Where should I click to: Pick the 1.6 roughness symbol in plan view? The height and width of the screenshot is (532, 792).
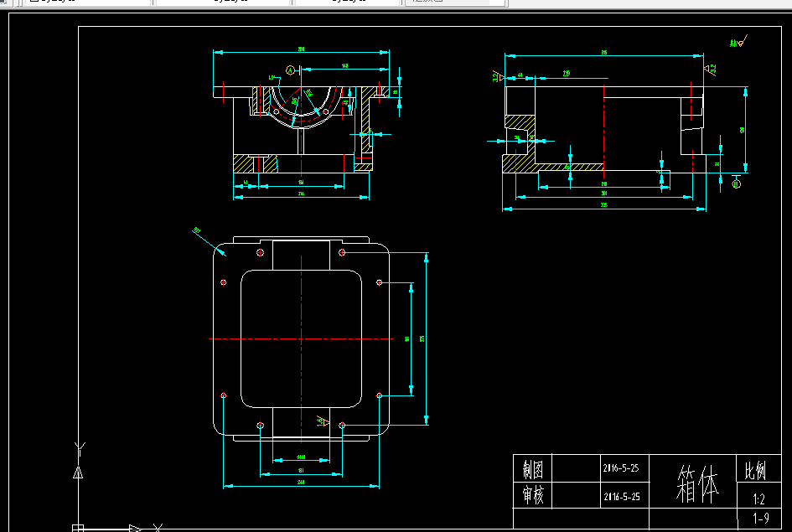pyautogui.click(x=324, y=421)
